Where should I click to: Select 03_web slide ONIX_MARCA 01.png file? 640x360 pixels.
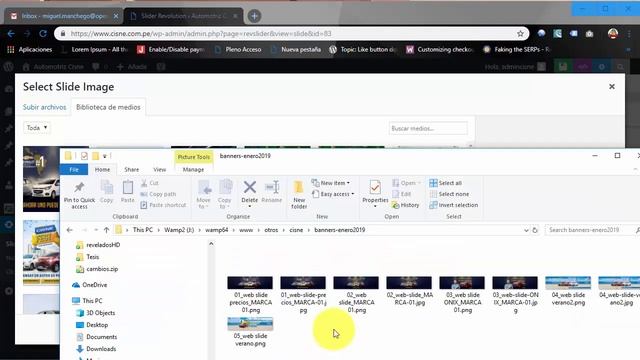pos(462,294)
